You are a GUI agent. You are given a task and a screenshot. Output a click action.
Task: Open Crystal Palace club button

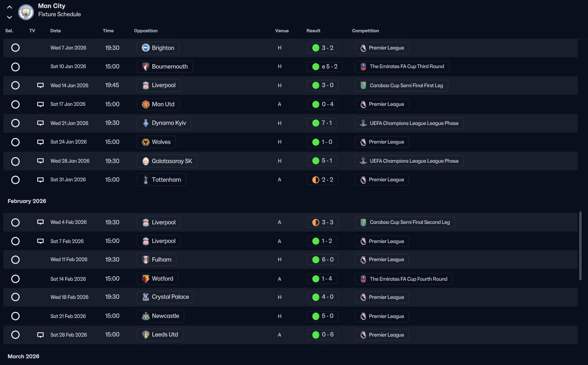click(165, 297)
